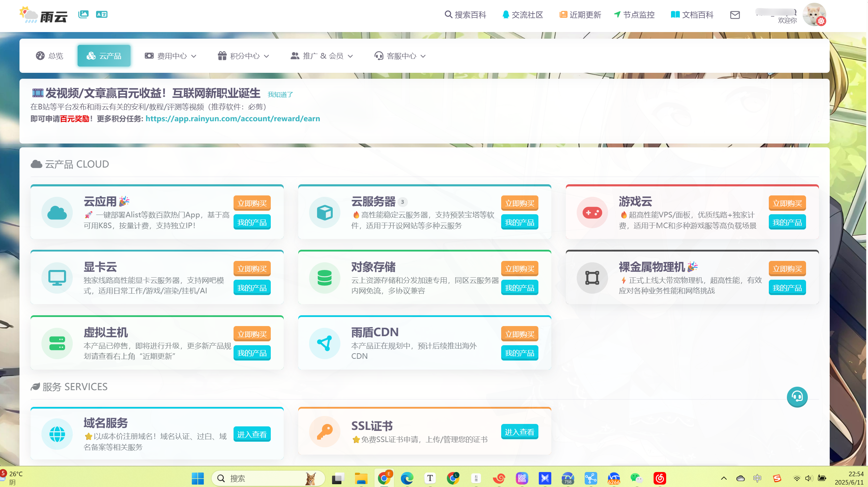Click the gamepad icon on 游戏云 card
Viewport: 868px width, 487px height.
592,212
